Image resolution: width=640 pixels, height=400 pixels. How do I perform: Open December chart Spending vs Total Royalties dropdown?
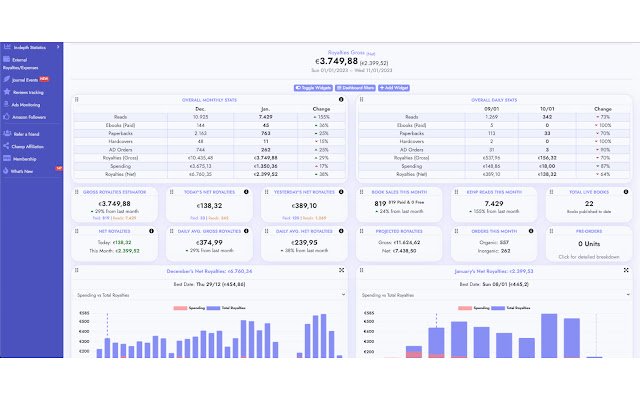pos(209,295)
